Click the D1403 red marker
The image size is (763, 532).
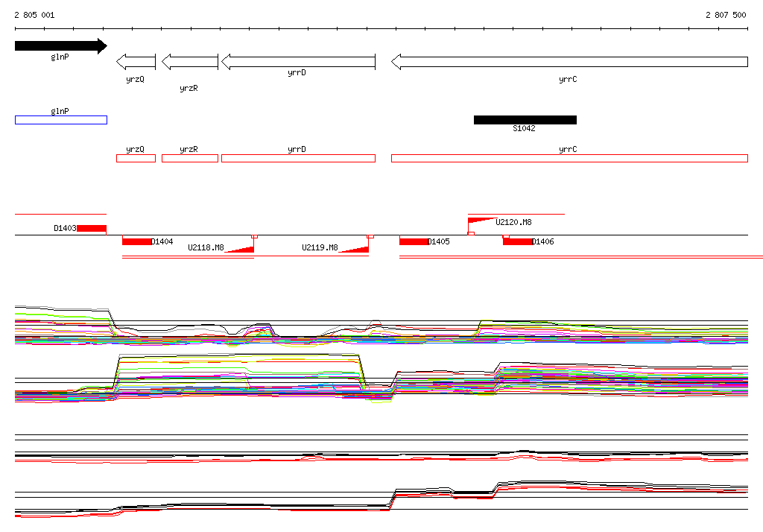(92, 228)
